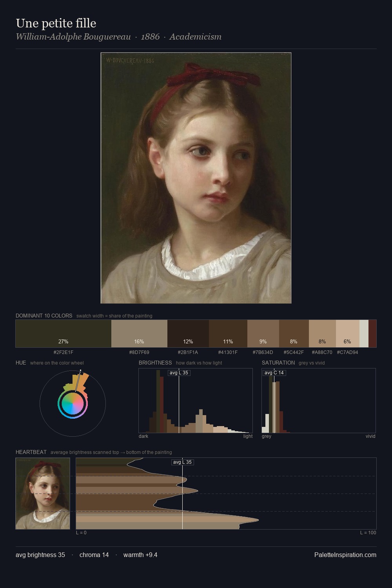
Task: Click the heartbeat brightness curve chart
Action: pyautogui.click(x=226, y=494)
